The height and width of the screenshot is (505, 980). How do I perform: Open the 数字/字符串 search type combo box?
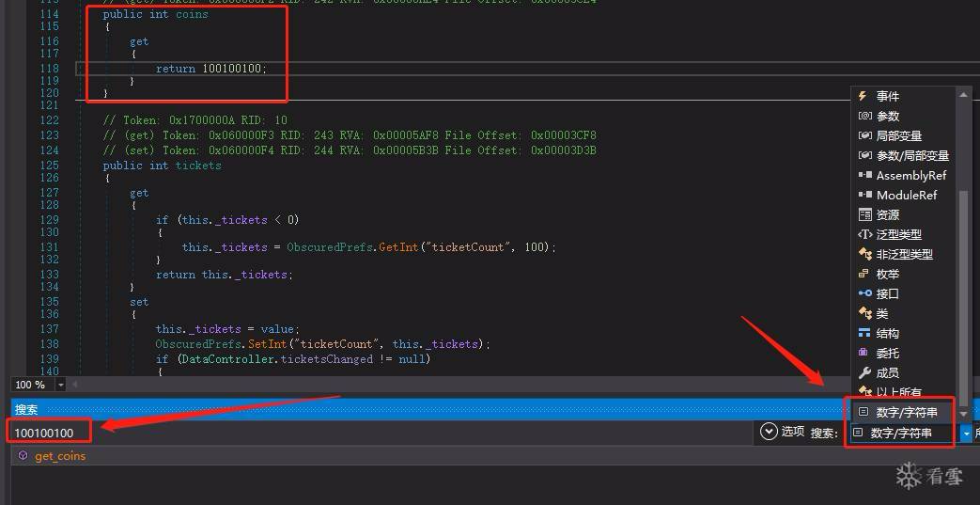966,434
